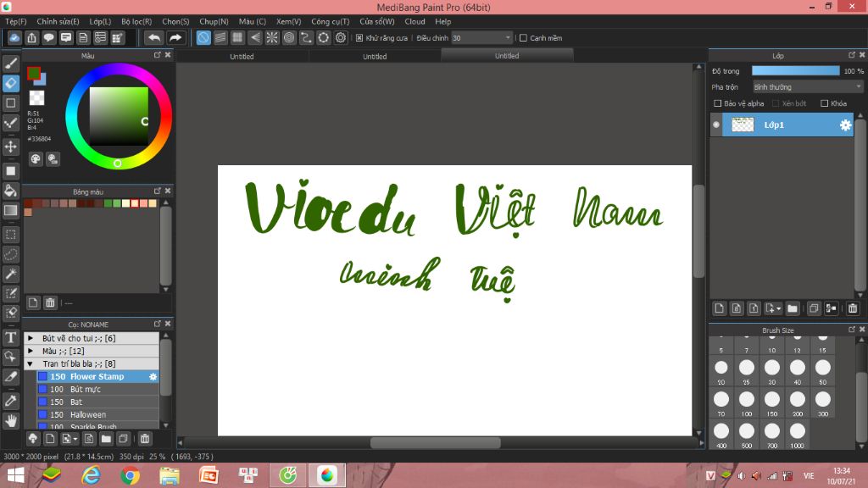Screen dimensions: 868x488
Task: Select the Bucket fill tool
Action: [10, 191]
